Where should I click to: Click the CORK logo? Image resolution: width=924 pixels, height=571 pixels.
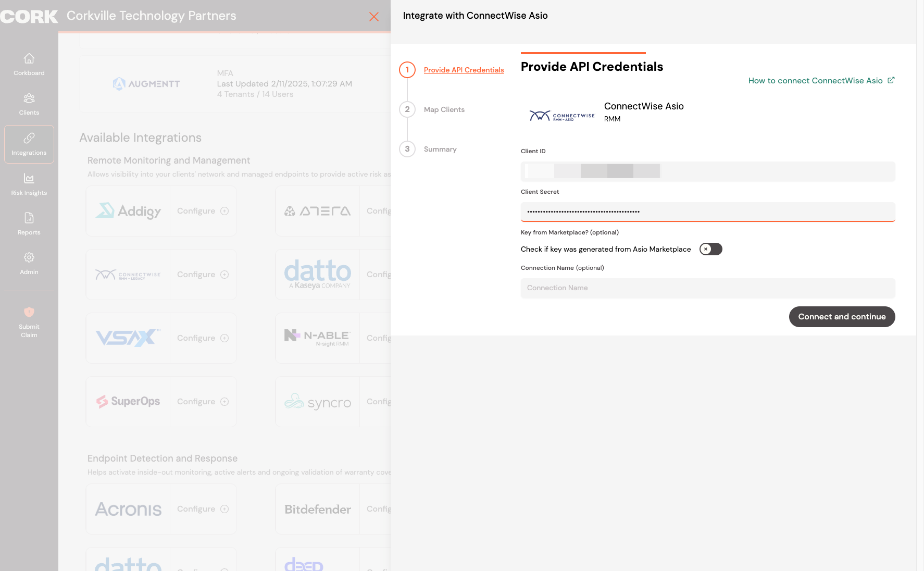click(x=29, y=16)
